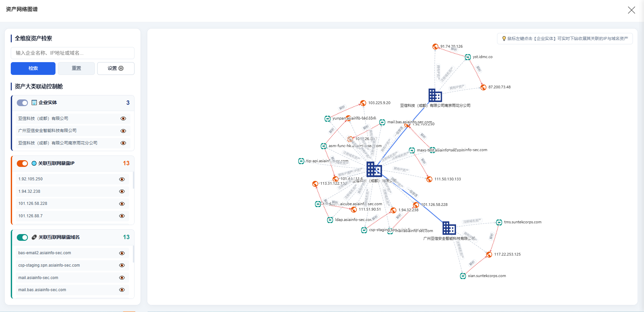Click the 重置 reset button
This screenshot has width=644, height=312.
tap(76, 69)
